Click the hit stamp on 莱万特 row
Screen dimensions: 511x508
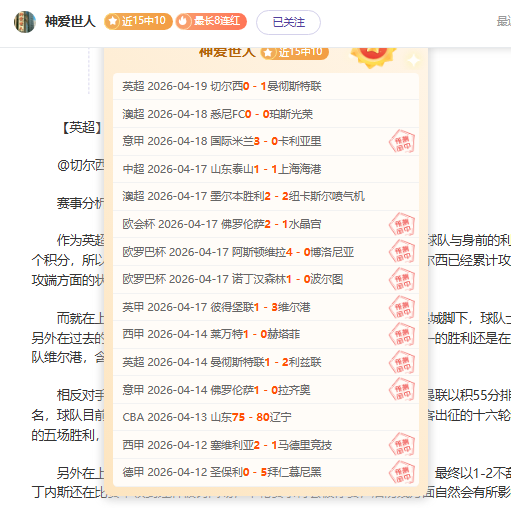(402, 335)
